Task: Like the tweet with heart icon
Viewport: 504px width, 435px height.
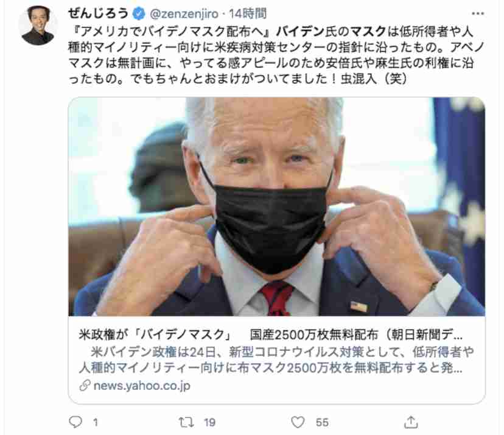Action: 298,422
